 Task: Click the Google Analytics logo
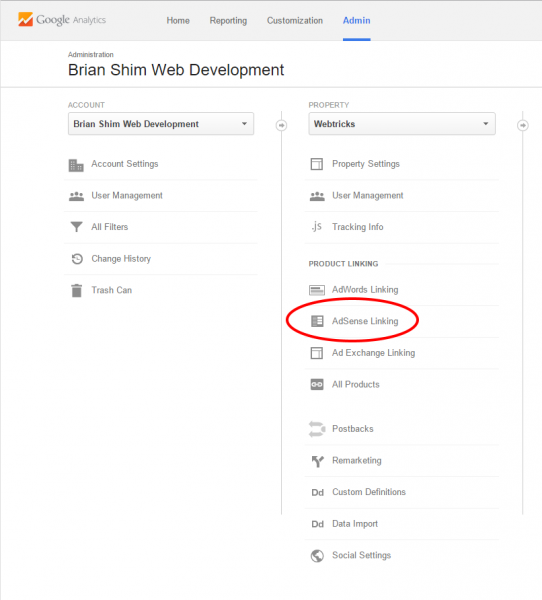pos(62,20)
